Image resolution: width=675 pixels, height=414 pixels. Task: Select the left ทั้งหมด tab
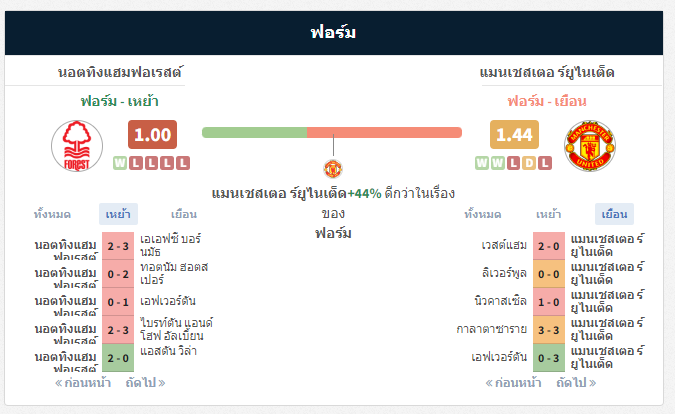pos(53,214)
